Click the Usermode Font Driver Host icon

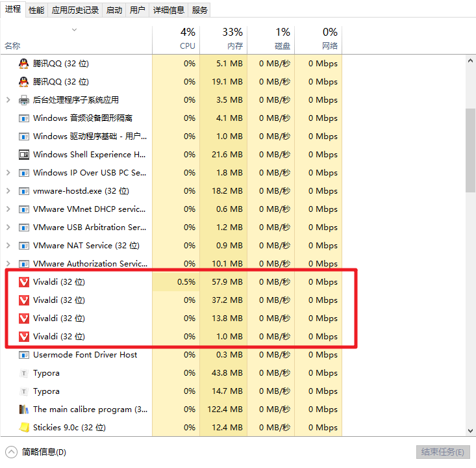click(x=24, y=355)
